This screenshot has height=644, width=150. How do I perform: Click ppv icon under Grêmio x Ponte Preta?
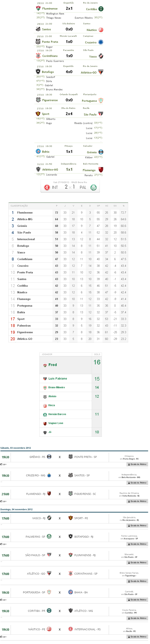click(1, 464)
